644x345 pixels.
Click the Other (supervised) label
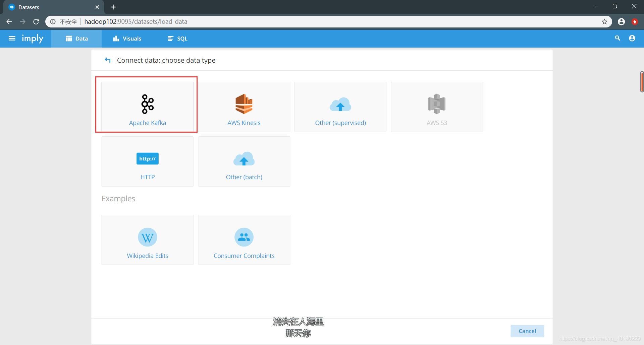[340, 123]
